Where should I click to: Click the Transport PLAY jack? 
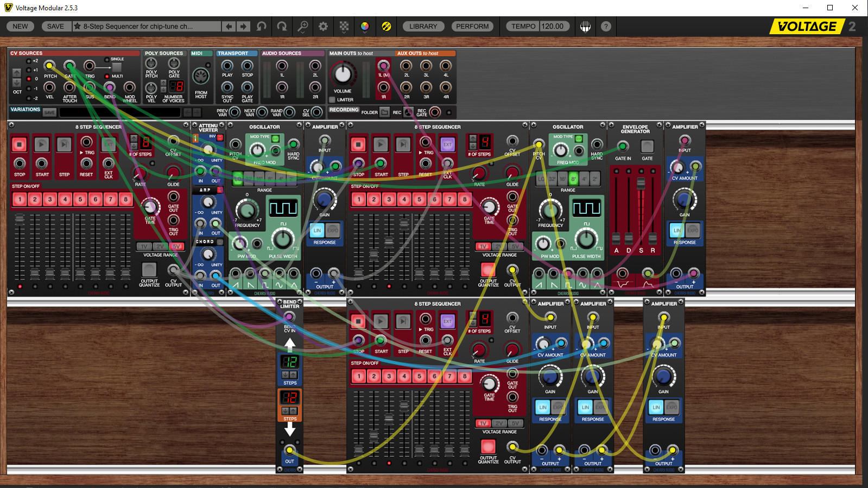pos(227,66)
